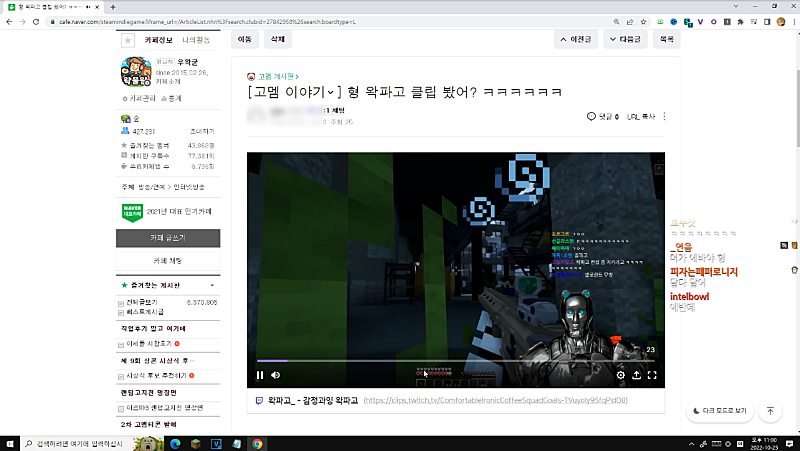The height and width of the screenshot is (451, 800).
Task: Click the scroll-to-top arrow button
Action: click(x=770, y=411)
